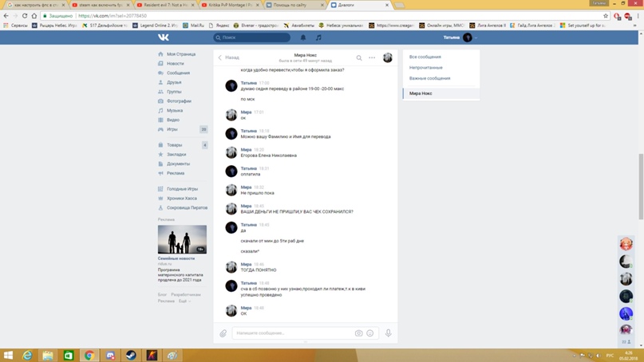The height and width of the screenshot is (362, 644).
Task: Open the notifications bell
Action: point(303,37)
